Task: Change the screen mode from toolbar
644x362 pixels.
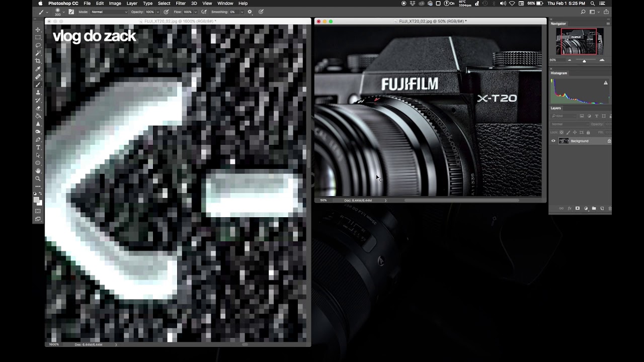Action: [x=38, y=219]
